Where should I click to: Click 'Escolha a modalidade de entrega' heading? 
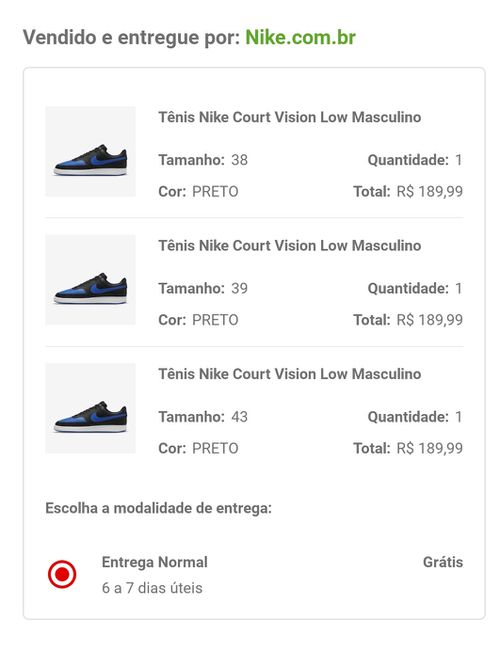click(159, 508)
